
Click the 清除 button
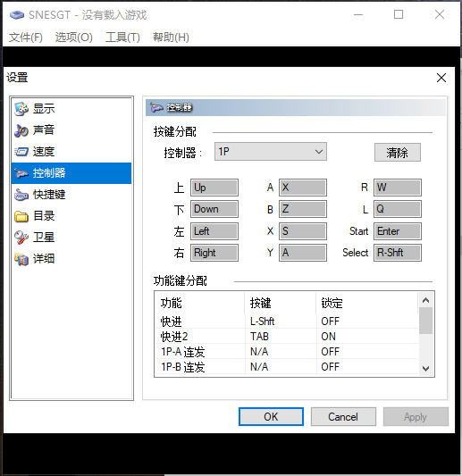point(398,153)
